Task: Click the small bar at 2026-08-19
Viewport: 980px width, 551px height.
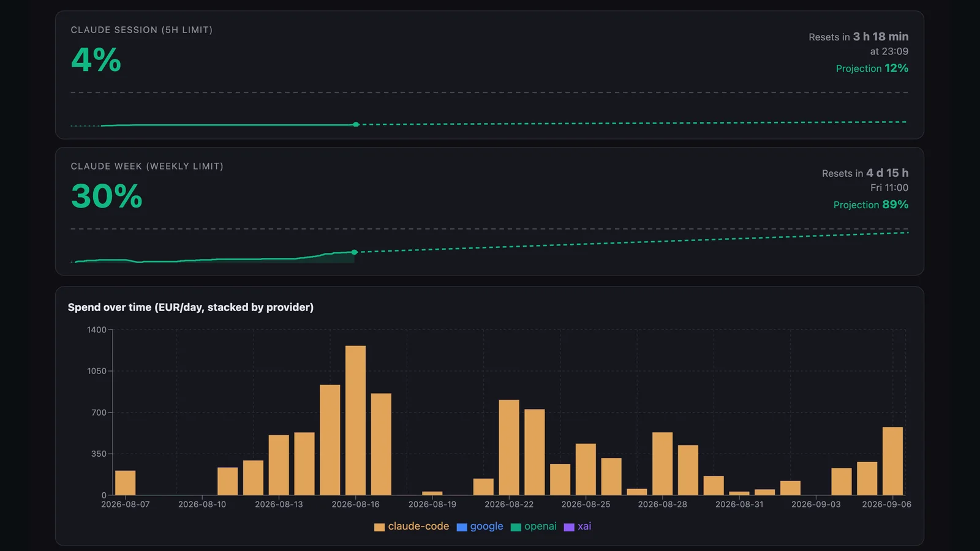Action: point(432,493)
